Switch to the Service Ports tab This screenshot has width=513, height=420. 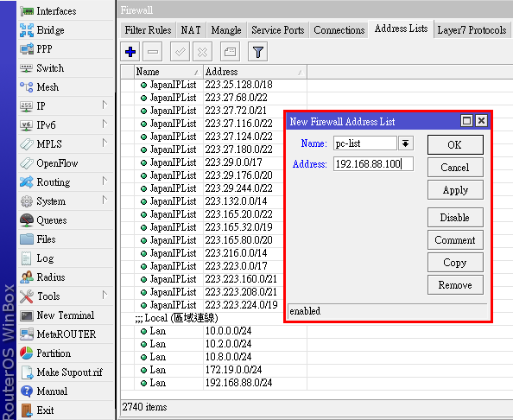point(278,30)
